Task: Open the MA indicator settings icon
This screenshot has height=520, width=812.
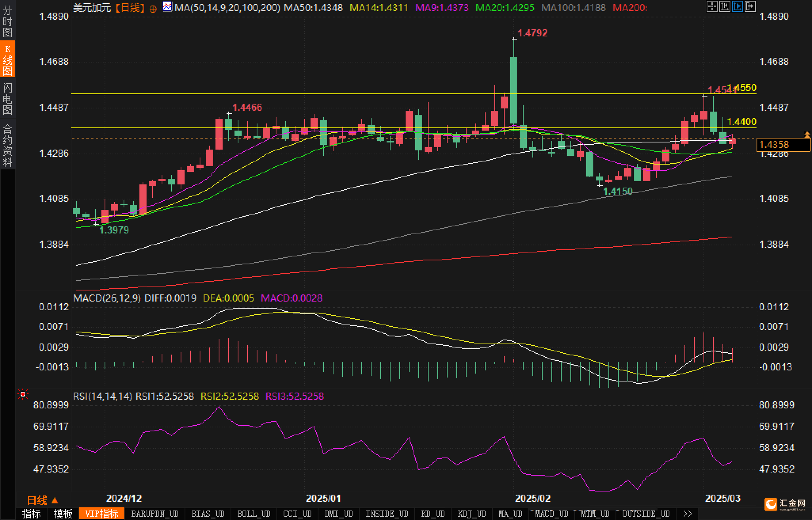Action: pos(168,7)
